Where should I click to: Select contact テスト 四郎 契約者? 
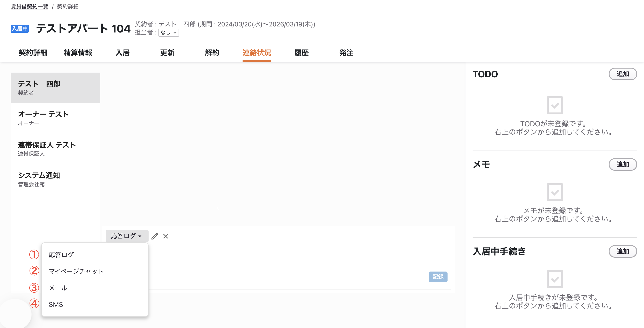55,88
